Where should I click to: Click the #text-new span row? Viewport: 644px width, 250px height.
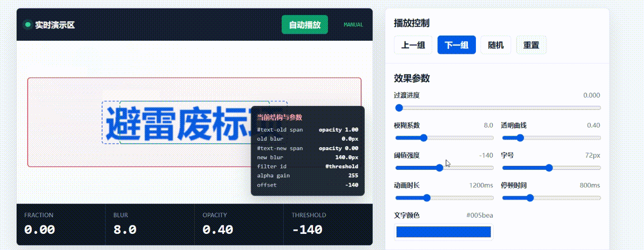[307, 148]
